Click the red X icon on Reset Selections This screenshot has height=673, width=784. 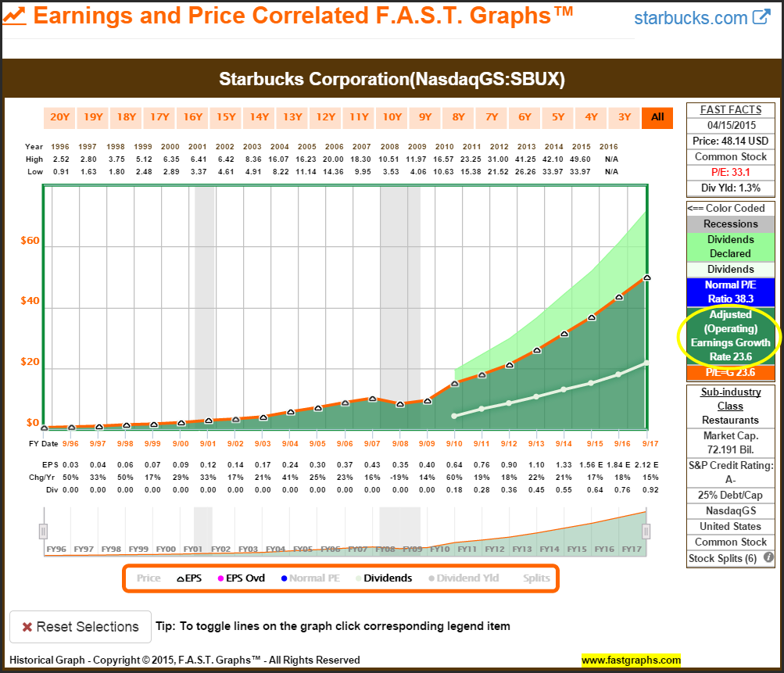[27, 627]
